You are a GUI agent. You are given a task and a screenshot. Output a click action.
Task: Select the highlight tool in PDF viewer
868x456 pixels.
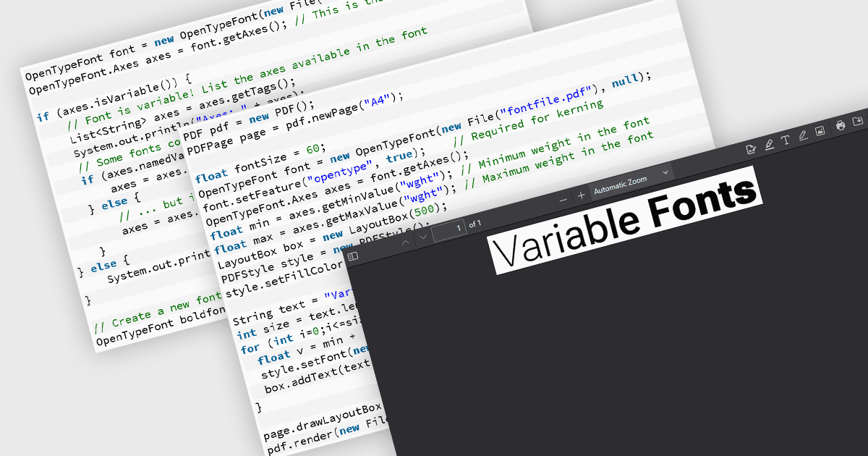769,144
